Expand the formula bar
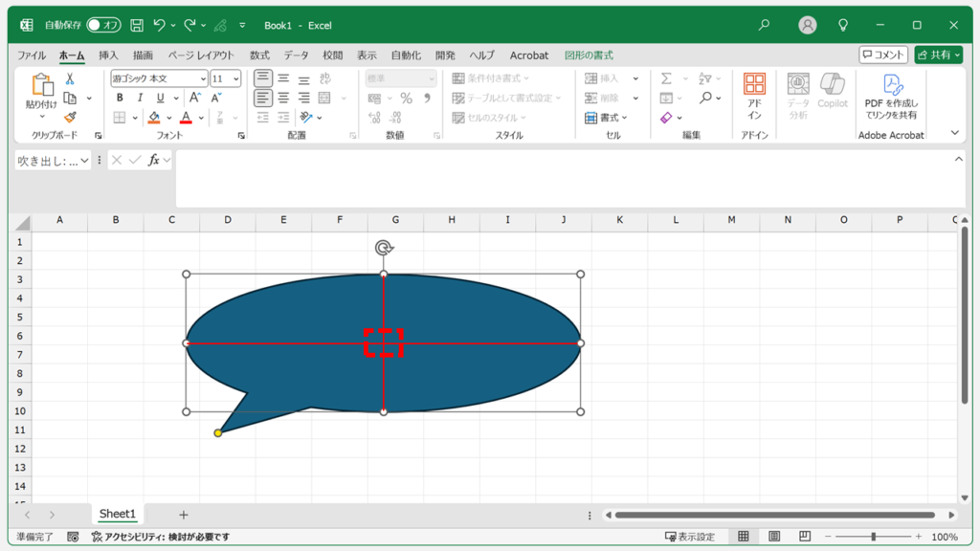Screen dimensions: 980x551 (x=959, y=159)
